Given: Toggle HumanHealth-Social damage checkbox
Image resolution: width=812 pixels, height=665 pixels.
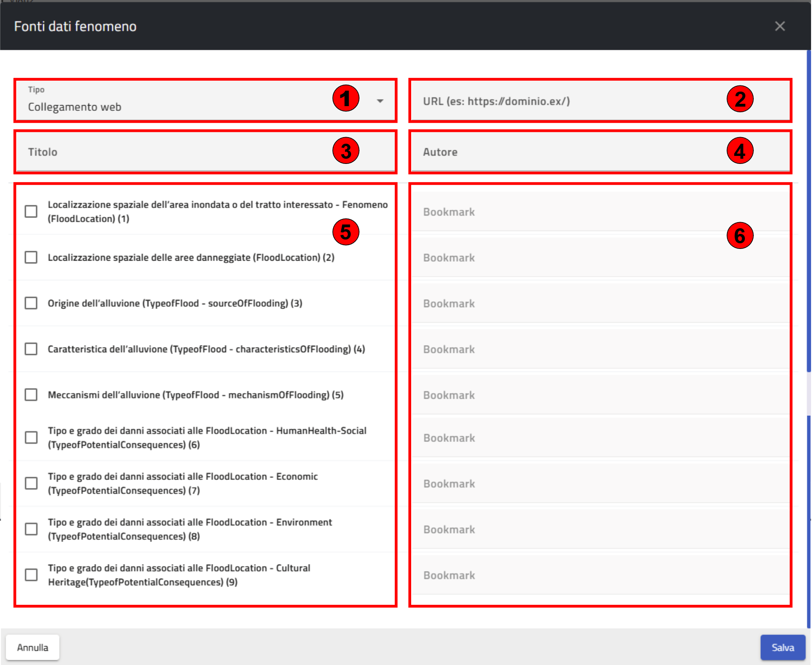Looking at the screenshot, I should point(31,437).
